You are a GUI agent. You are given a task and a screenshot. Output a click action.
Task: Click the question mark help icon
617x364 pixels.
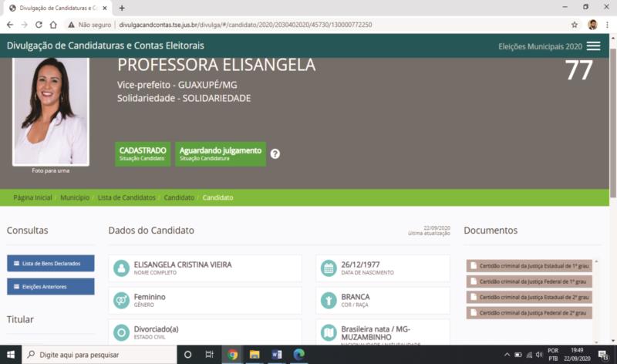tap(275, 154)
